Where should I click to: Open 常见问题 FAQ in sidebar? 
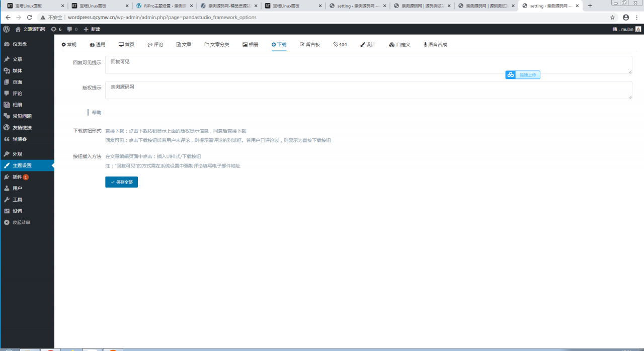pos(27,116)
